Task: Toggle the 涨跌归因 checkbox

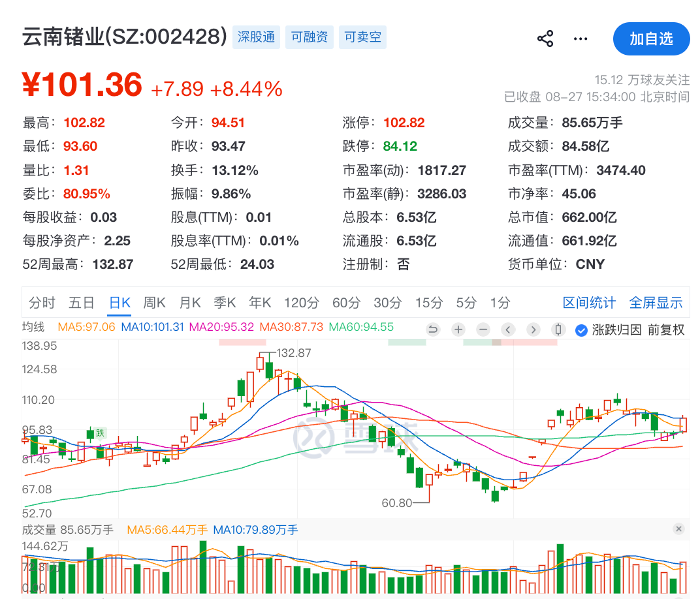Action: [581, 330]
